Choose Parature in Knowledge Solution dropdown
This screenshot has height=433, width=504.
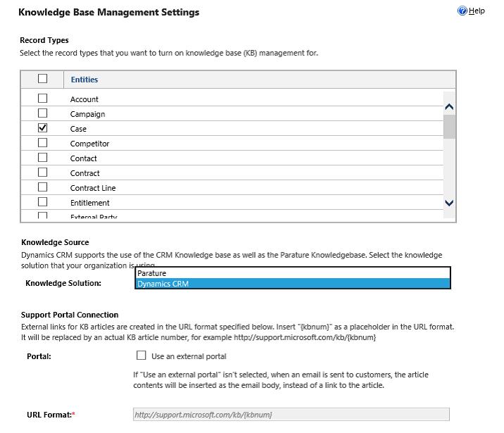point(293,273)
